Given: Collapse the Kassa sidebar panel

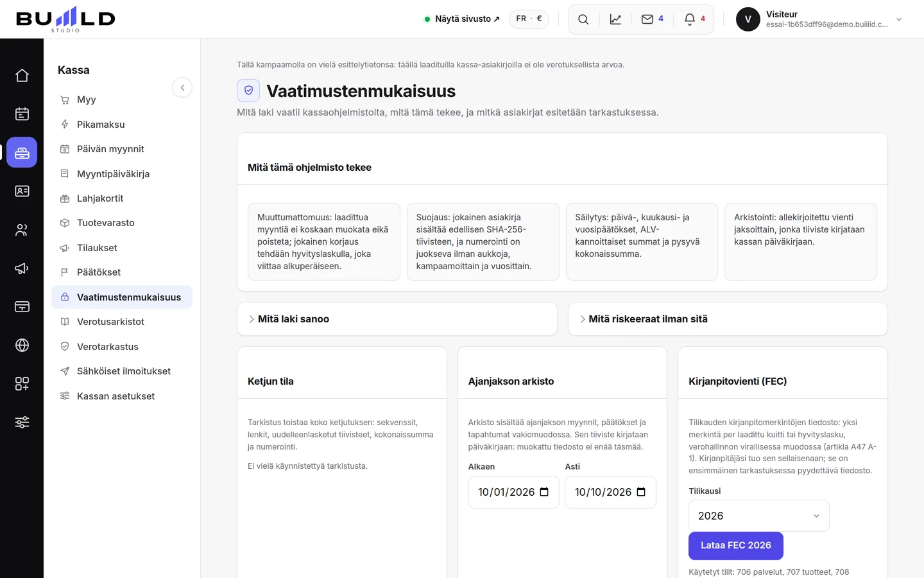Looking at the screenshot, I should pos(182,87).
